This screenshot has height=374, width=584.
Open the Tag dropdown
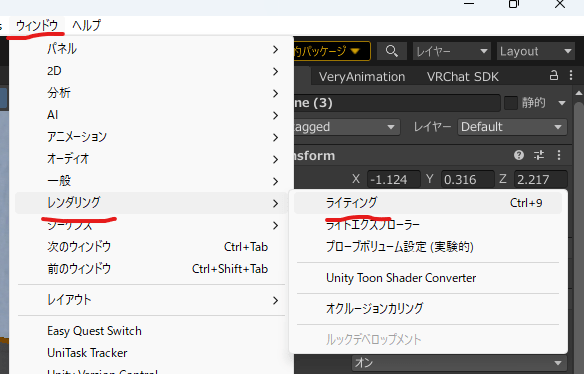[346, 127]
